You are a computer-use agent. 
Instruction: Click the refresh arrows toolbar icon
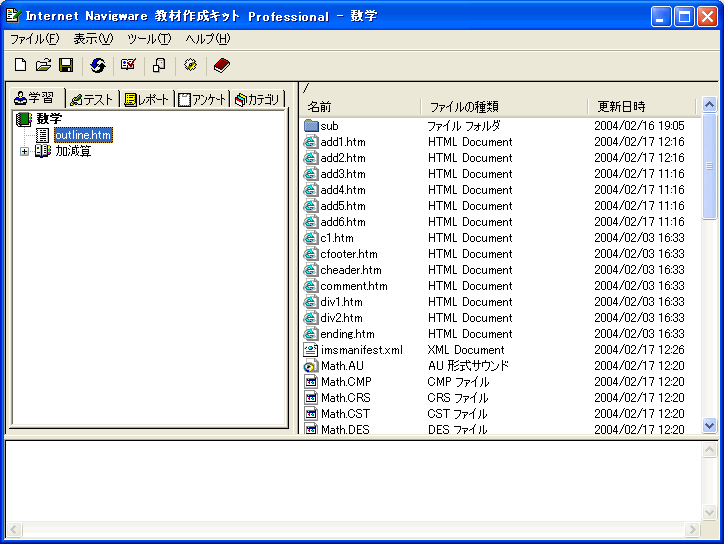(97, 65)
